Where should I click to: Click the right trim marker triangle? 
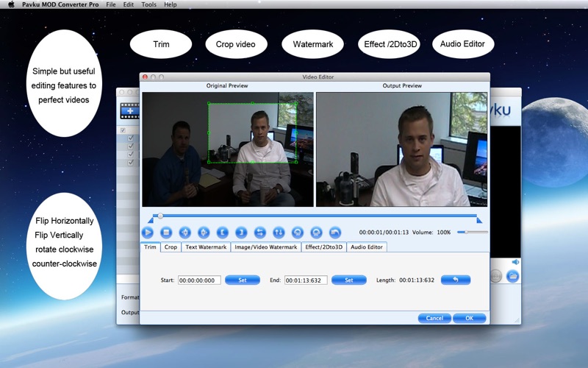[479, 220]
